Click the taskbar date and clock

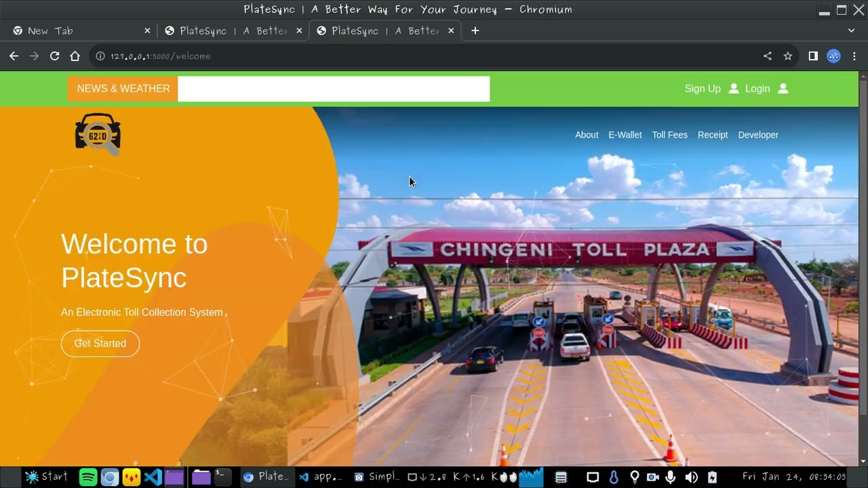tap(794, 477)
